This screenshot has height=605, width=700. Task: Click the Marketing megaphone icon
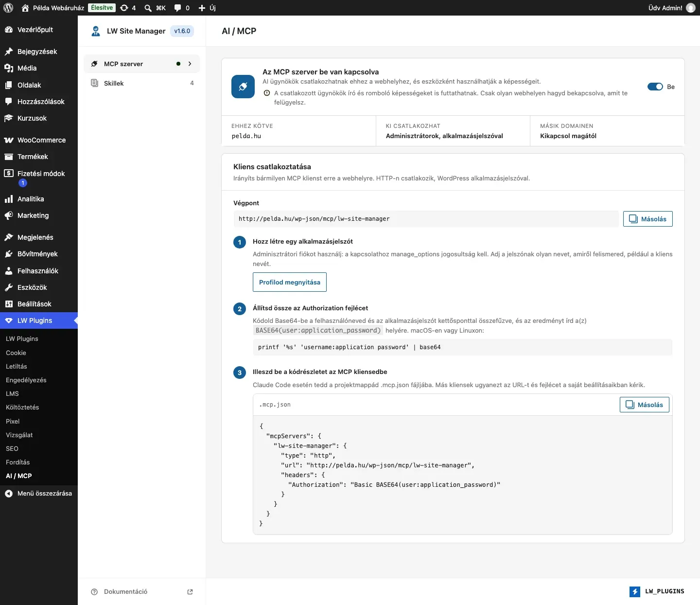tap(9, 215)
